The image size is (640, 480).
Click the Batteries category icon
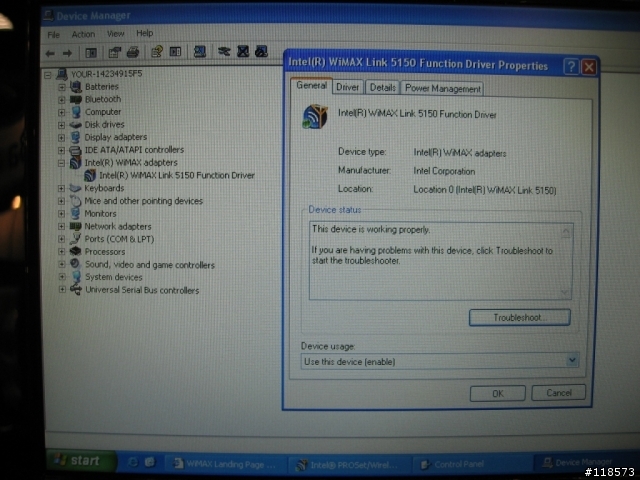pyautogui.click(x=76, y=87)
